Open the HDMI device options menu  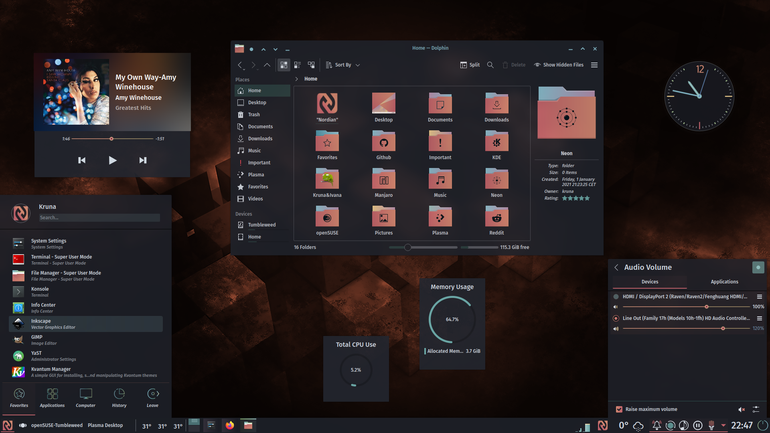[x=759, y=297]
